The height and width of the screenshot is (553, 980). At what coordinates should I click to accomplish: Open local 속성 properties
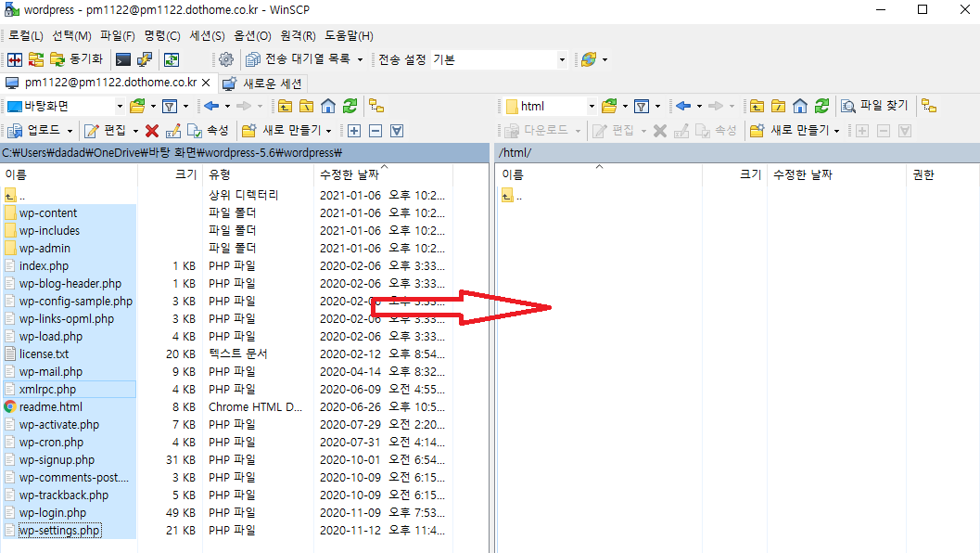(x=209, y=130)
